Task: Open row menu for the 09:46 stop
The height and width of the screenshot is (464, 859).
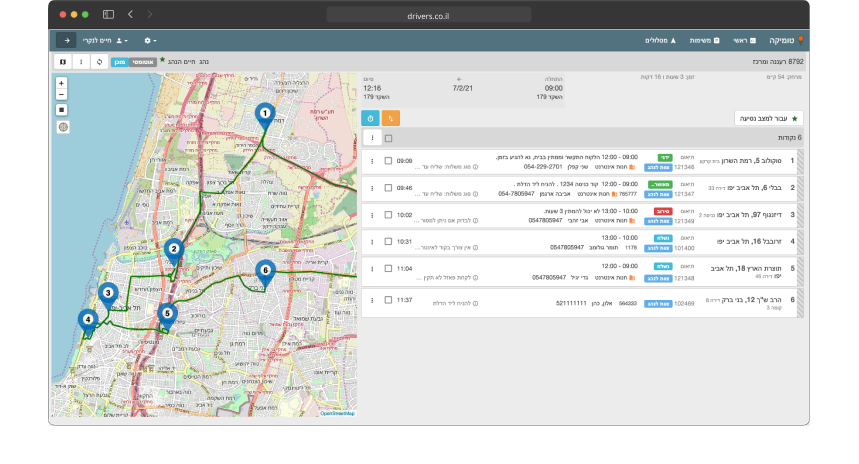Action: (x=372, y=188)
